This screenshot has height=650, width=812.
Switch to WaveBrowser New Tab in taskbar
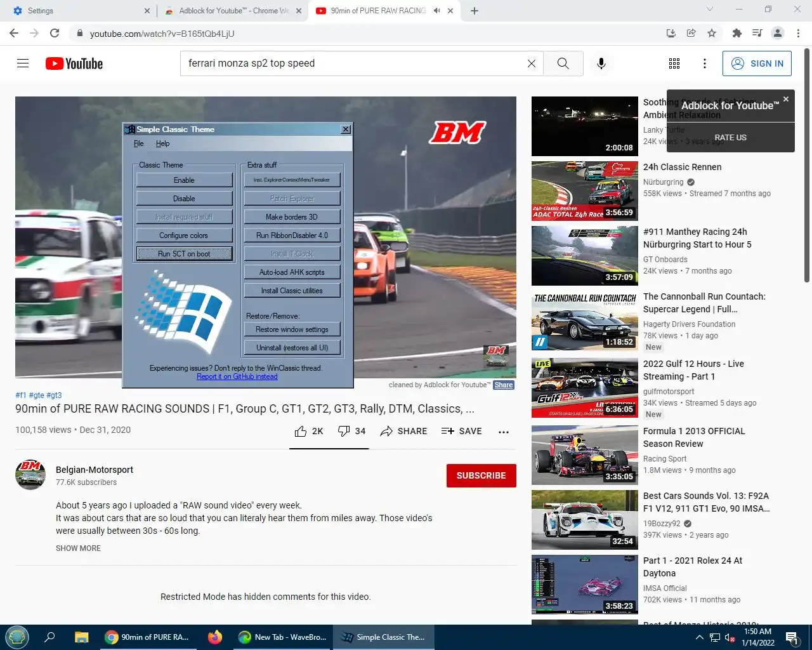[x=282, y=637]
